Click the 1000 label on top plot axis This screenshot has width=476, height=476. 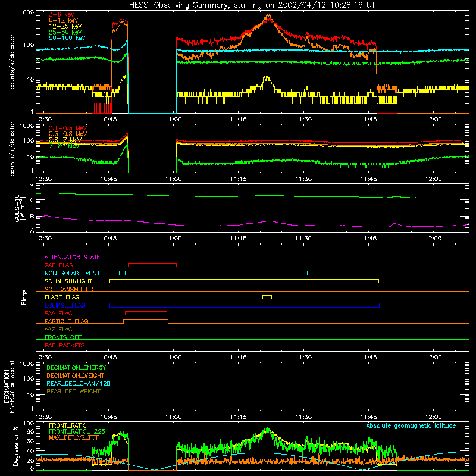tap(26, 12)
